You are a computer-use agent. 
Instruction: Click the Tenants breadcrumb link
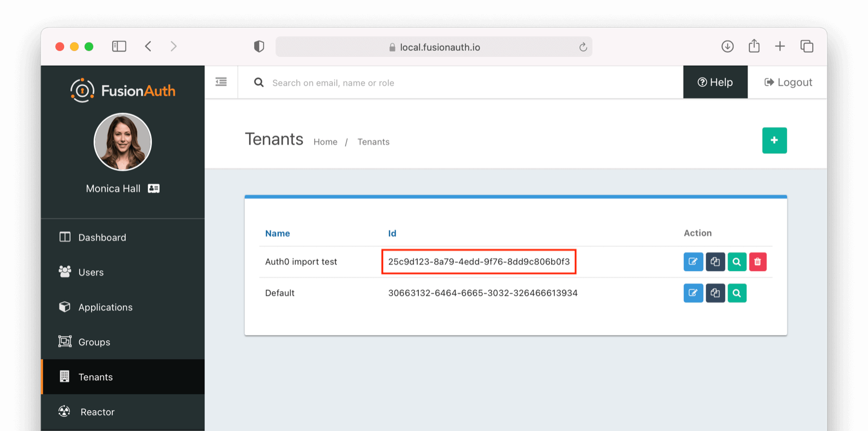pos(373,141)
